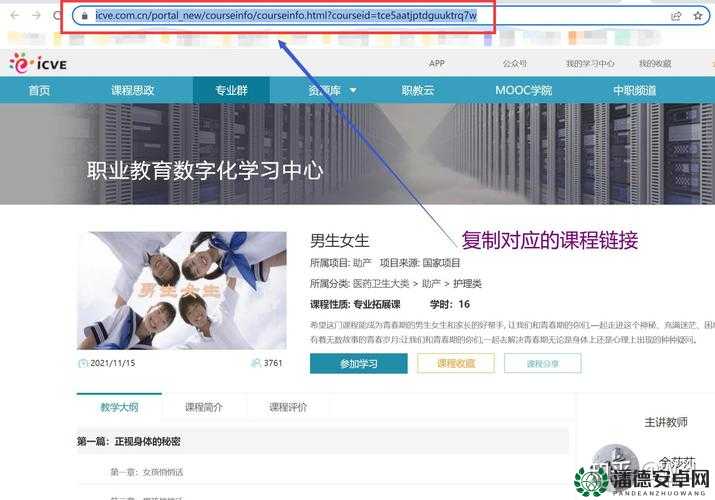Click 第一篇：正视身体的秘密 section heading
Viewport: 715px width, 500px height.
click(x=129, y=441)
